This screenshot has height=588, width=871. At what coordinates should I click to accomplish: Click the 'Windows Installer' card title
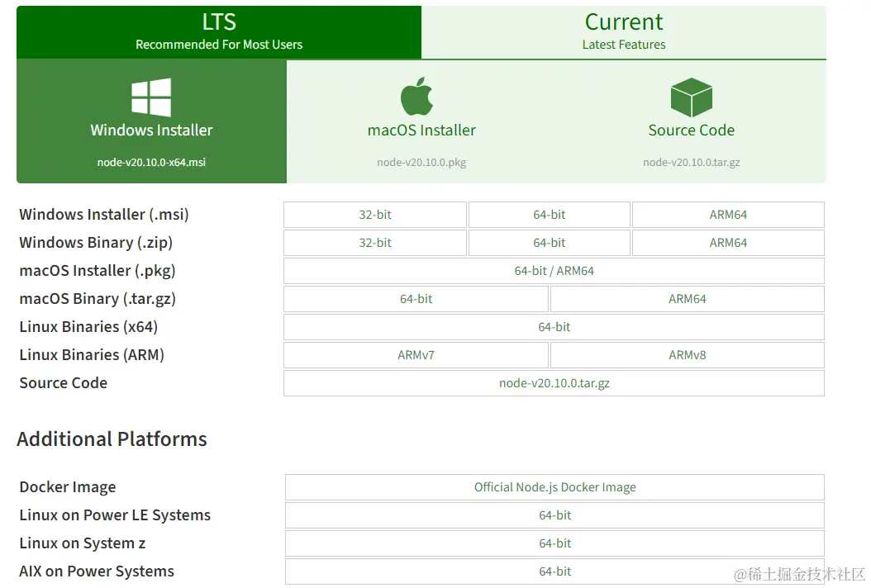152,130
